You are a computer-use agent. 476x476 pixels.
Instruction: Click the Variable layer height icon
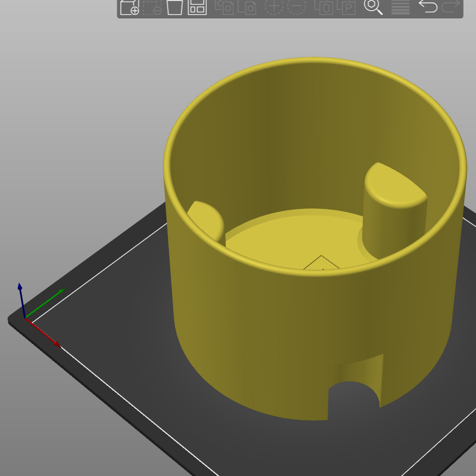(400, 7)
